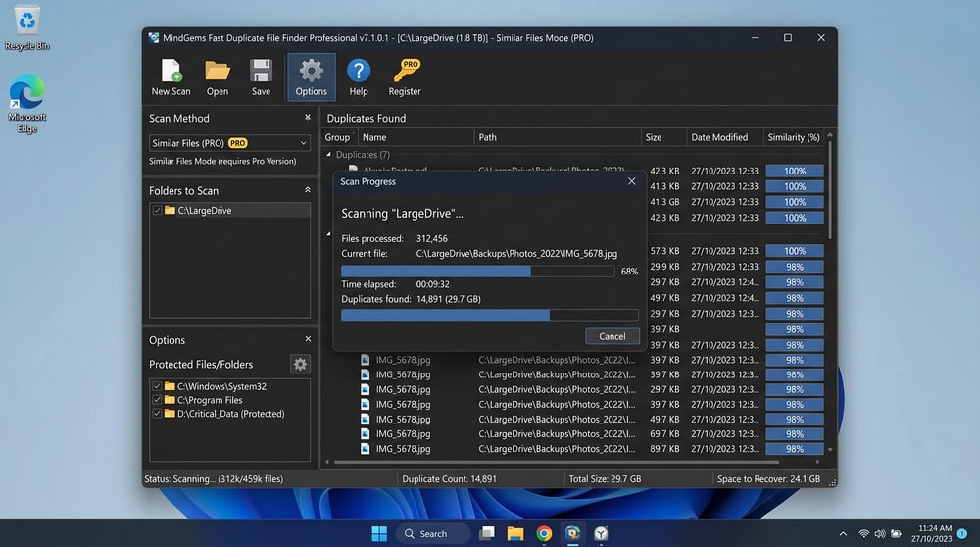Click the Open folder toolbar icon
980x547 pixels.
pos(217,77)
